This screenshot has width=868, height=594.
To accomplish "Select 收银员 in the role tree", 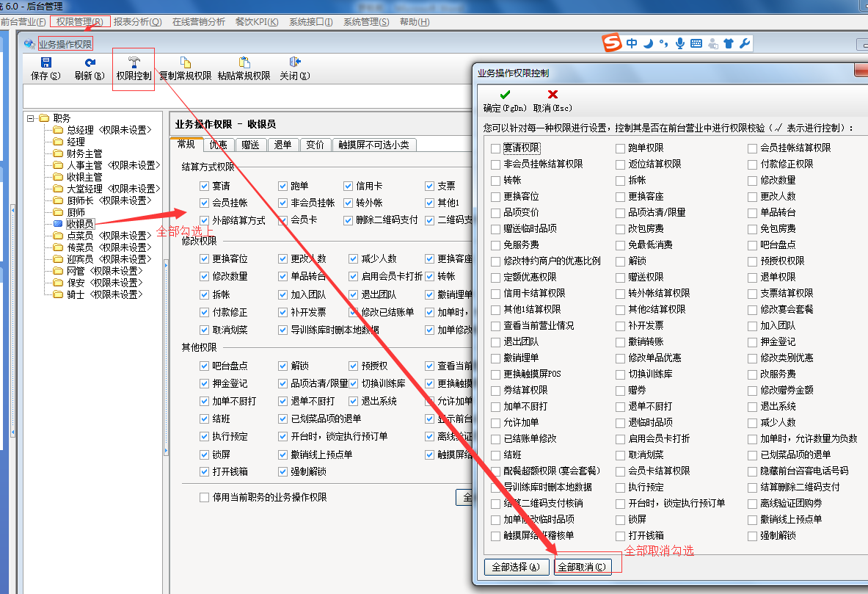I will click(x=79, y=224).
